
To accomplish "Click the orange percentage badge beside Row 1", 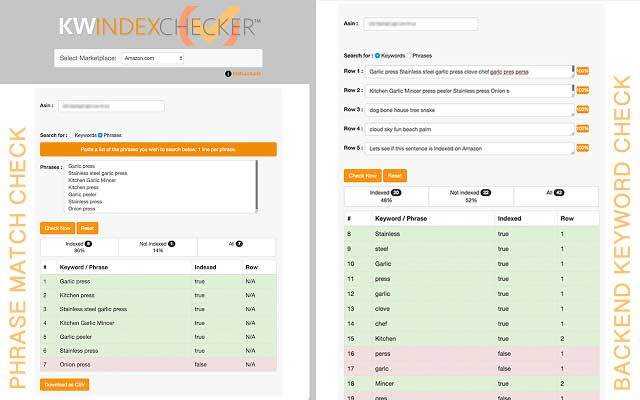I will [x=582, y=71].
